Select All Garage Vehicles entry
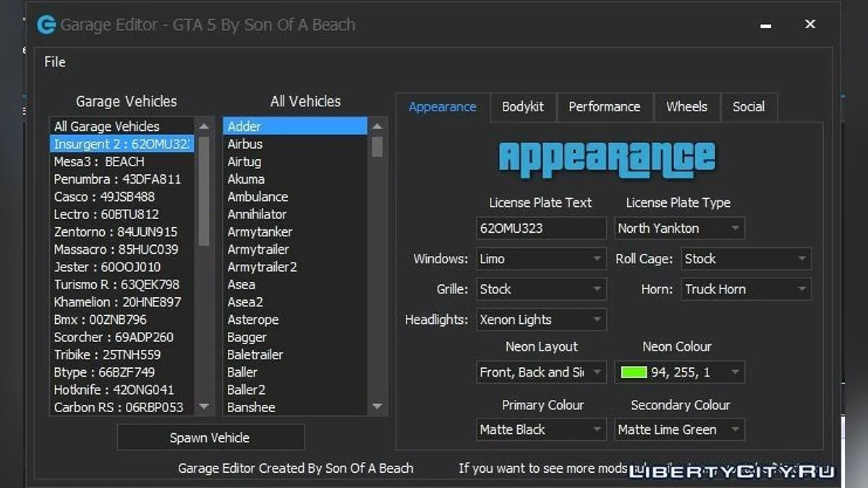 point(122,127)
